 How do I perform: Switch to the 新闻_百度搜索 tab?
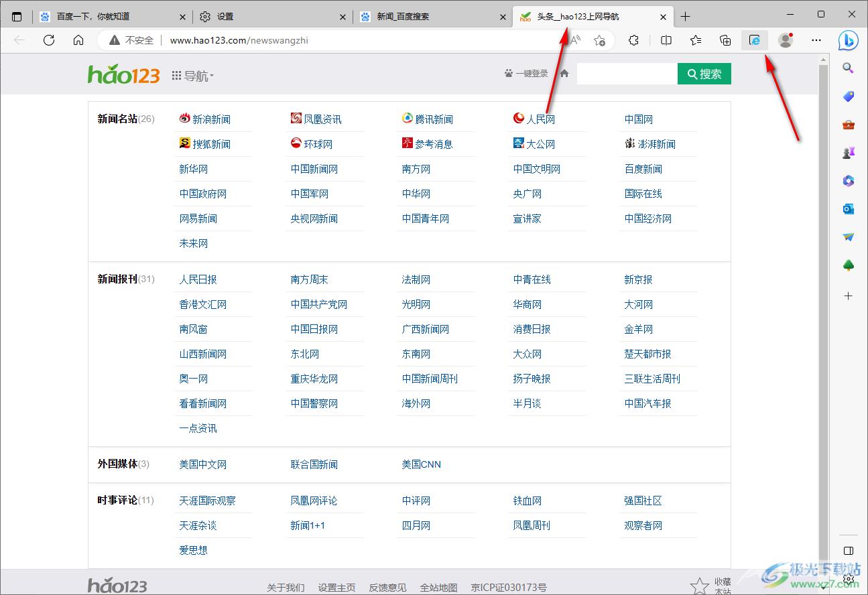click(432, 17)
